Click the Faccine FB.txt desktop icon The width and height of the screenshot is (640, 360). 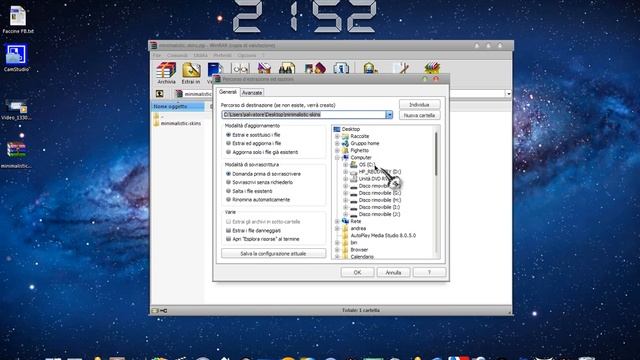point(18,20)
